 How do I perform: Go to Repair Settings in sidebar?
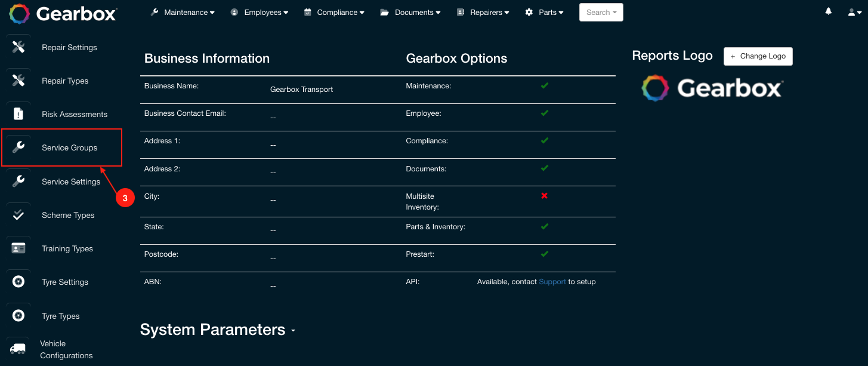pos(69,47)
